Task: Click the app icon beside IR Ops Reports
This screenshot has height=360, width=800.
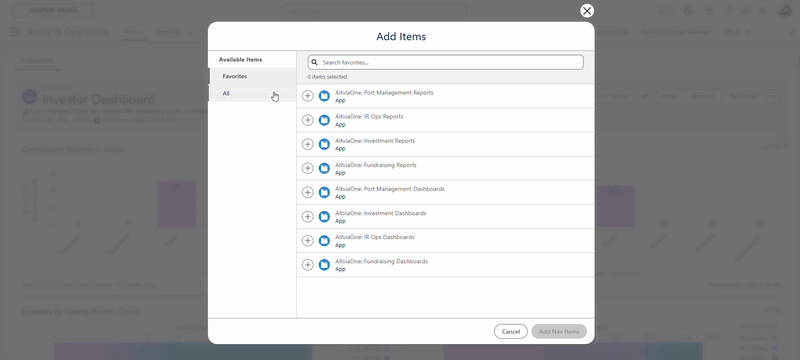Action: (x=324, y=120)
